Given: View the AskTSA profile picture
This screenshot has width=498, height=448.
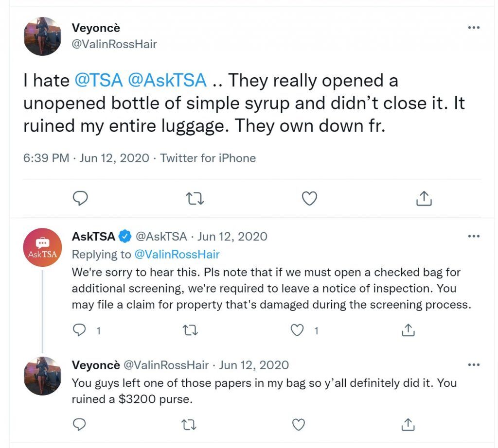Looking at the screenshot, I should tap(42, 247).
